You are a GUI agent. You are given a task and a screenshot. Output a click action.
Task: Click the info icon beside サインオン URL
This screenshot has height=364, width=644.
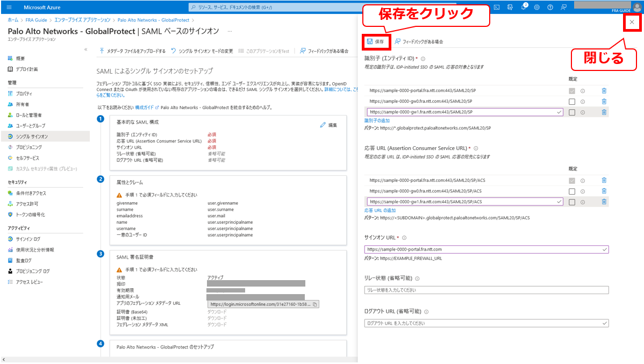point(404,238)
